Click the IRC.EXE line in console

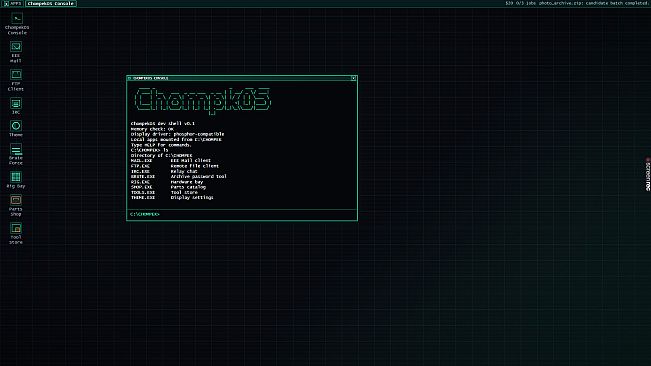click(x=164, y=171)
